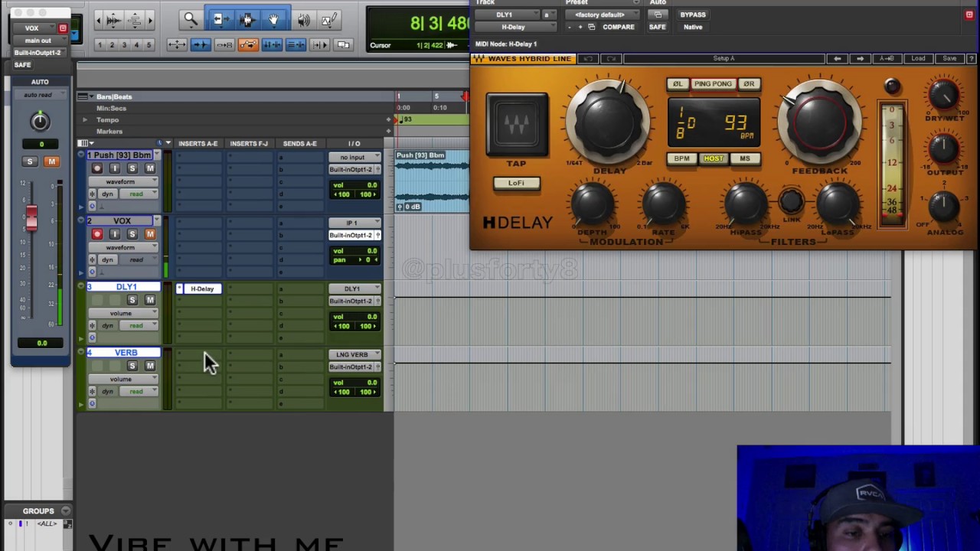
Task: Click INSERTS F-J column header
Action: (249, 144)
